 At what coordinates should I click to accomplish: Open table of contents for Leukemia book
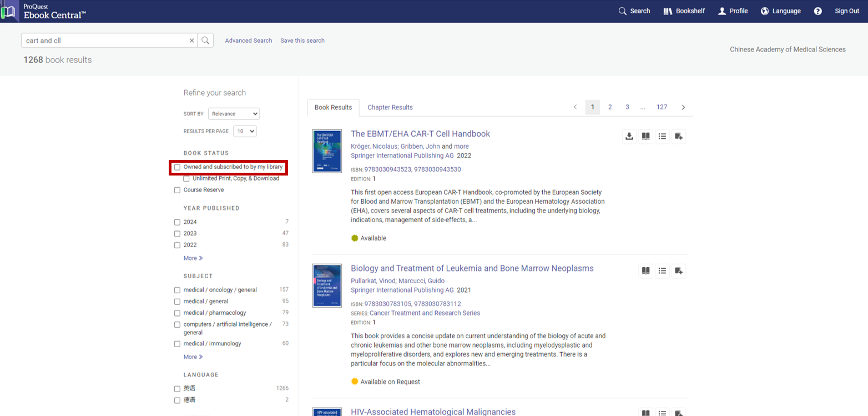click(x=662, y=271)
